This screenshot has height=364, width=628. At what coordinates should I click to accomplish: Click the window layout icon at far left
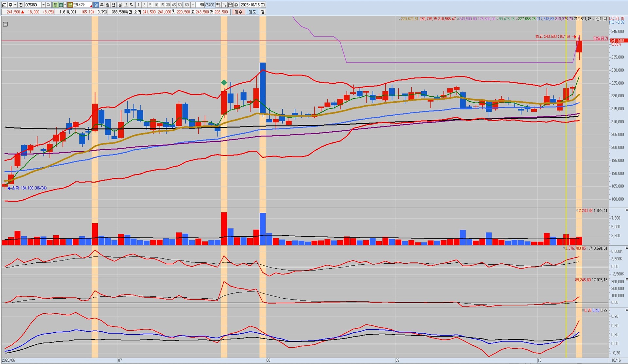click(4, 5)
